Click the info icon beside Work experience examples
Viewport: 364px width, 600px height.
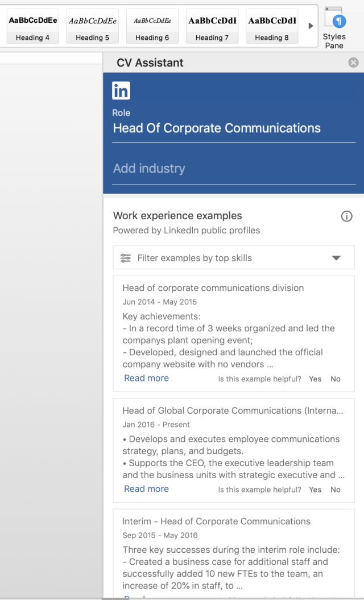click(x=346, y=216)
